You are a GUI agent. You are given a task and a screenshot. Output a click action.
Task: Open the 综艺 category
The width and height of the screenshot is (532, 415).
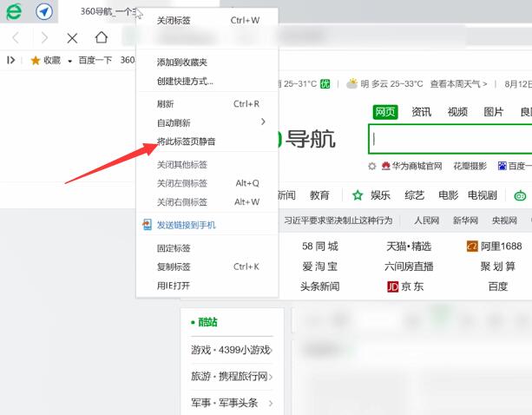(x=414, y=195)
